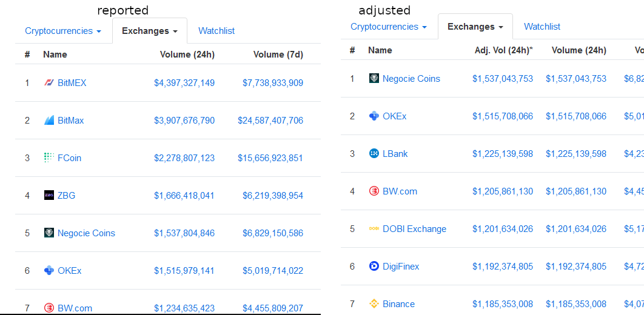Screen dimensions: 644x315
Task: Expand Cryptocurrencies dropdown in adjusted panel
Action: 389,27
